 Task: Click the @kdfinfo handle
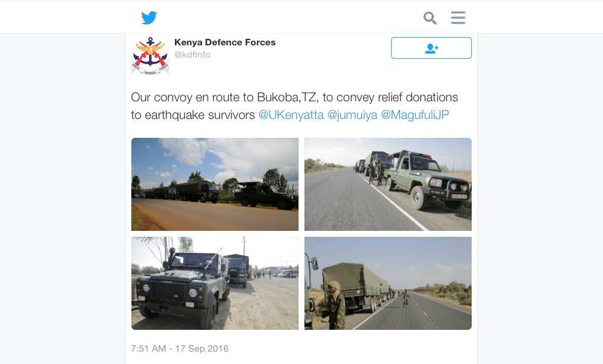(x=193, y=55)
